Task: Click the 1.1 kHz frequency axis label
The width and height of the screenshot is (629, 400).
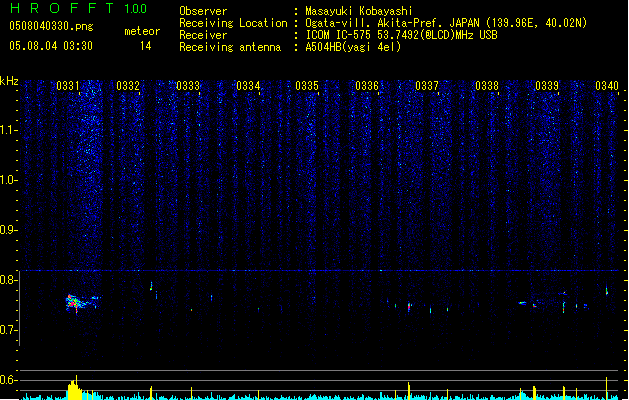Action: [9, 130]
